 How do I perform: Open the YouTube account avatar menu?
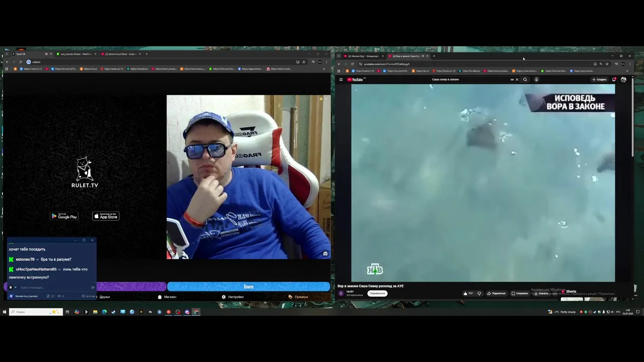623,79
